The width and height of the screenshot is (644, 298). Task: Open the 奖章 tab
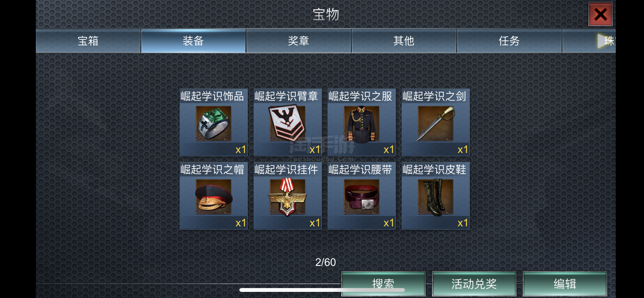point(299,41)
